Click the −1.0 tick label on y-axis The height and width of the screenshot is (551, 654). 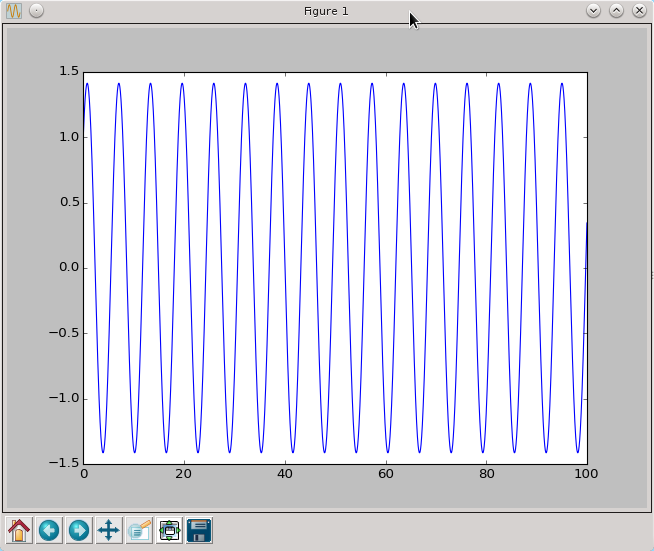pyautogui.click(x=65, y=399)
